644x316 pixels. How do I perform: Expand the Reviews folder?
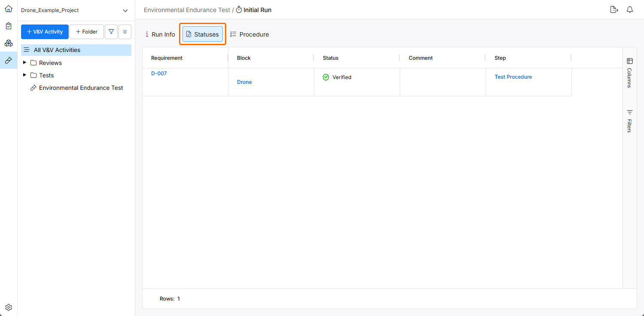[x=24, y=63]
